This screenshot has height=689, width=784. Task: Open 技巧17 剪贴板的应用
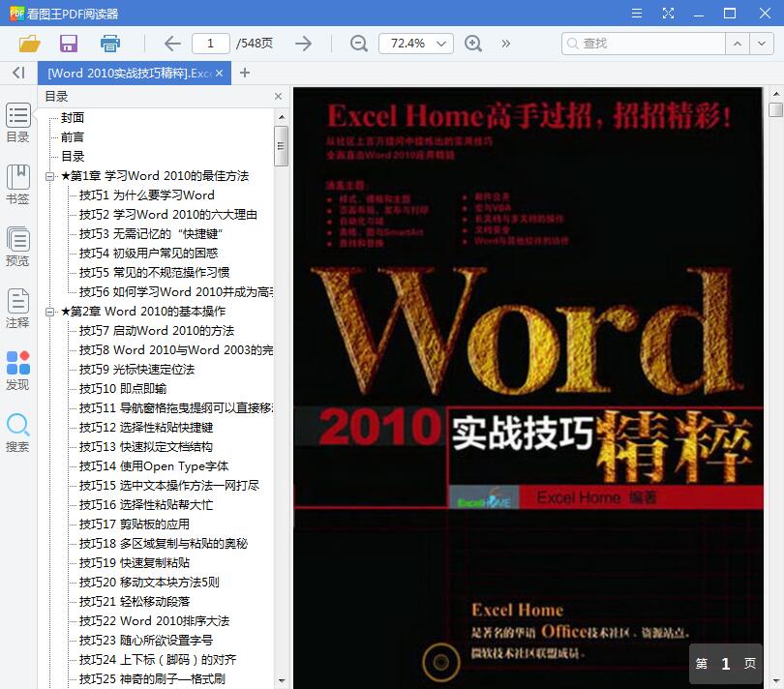point(134,524)
